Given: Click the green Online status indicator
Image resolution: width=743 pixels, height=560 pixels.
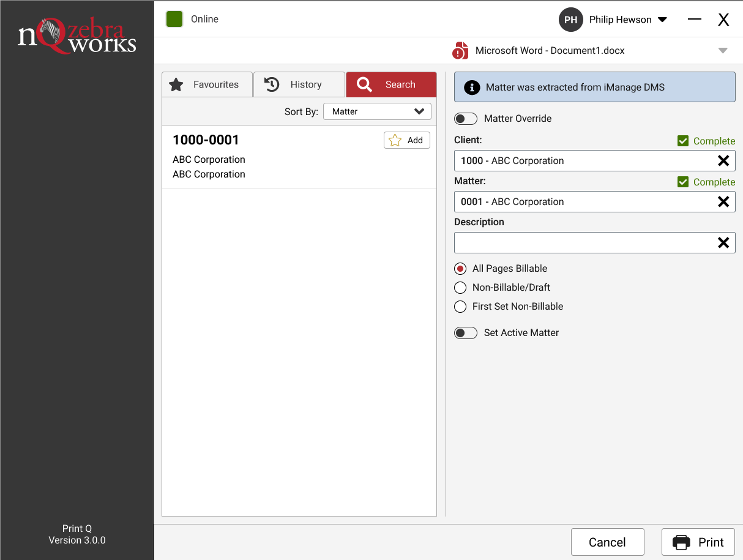Looking at the screenshot, I should (x=174, y=19).
